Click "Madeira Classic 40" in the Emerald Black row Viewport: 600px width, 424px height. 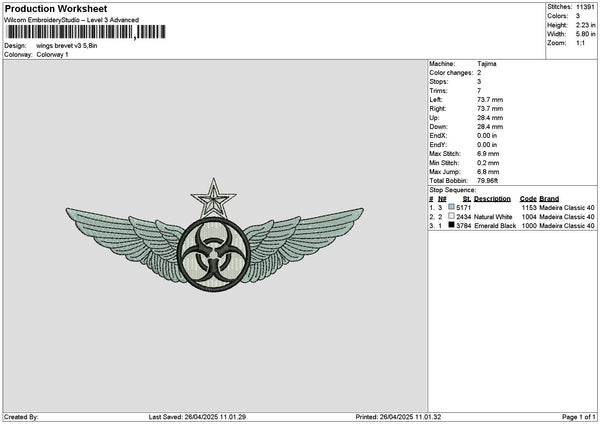pos(567,226)
